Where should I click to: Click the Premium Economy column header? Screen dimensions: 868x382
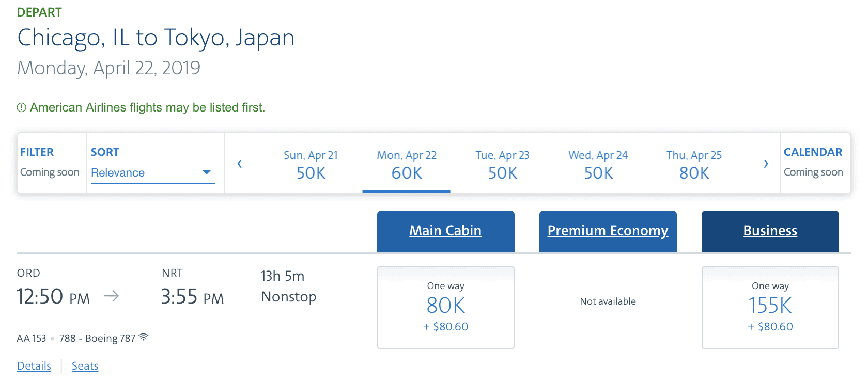[608, 231]
